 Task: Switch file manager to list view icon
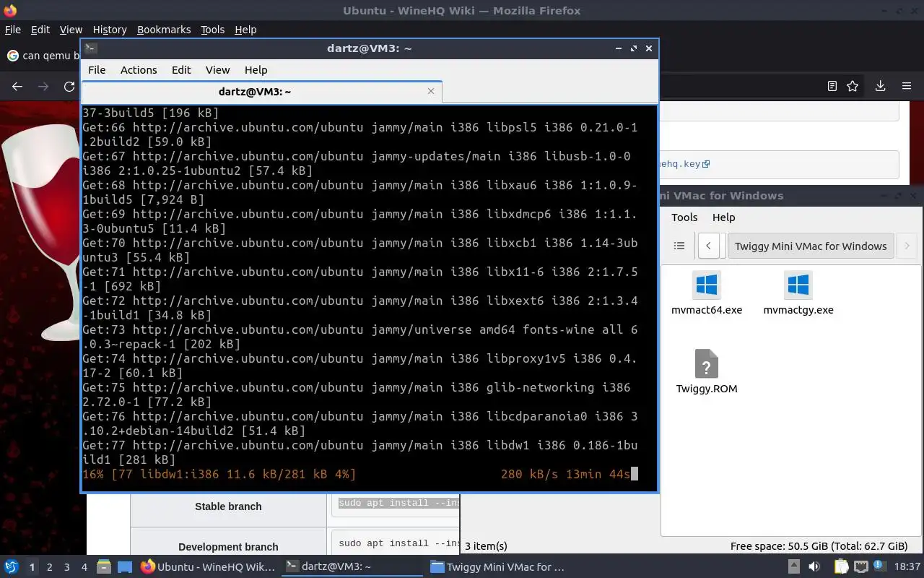tap(679, 246)
